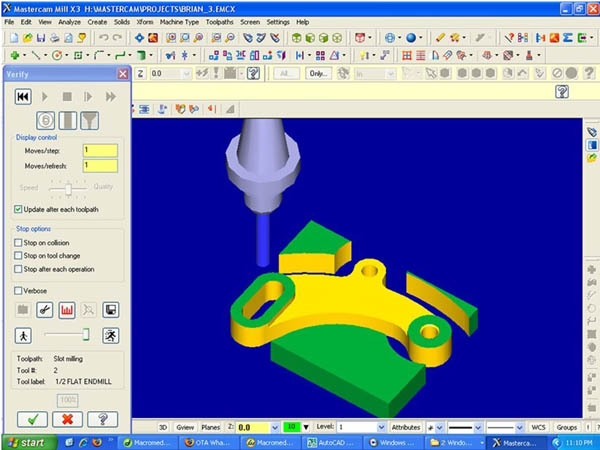Open the Attributes line style dropdown
This screenshot has height=450, width=600.
[x=478, y=427]
